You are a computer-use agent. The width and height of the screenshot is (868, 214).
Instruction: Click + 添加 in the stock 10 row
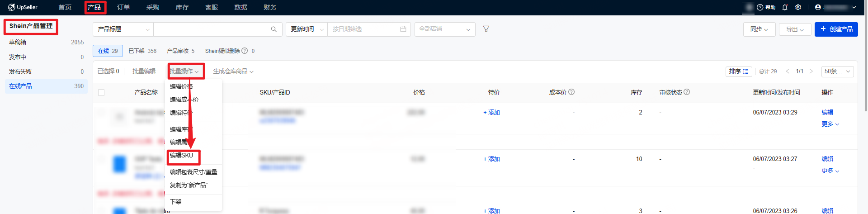click(491, 159)
